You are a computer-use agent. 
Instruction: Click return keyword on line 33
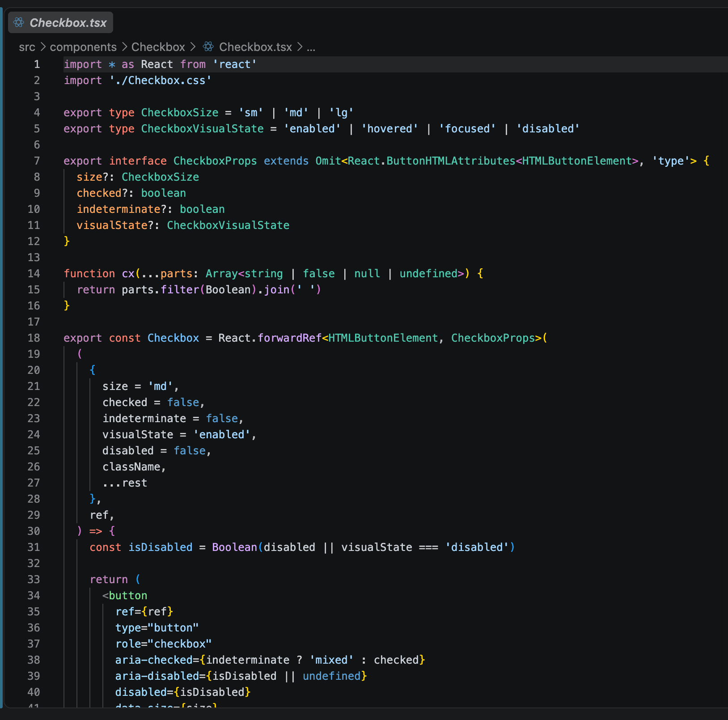[109, 580]
